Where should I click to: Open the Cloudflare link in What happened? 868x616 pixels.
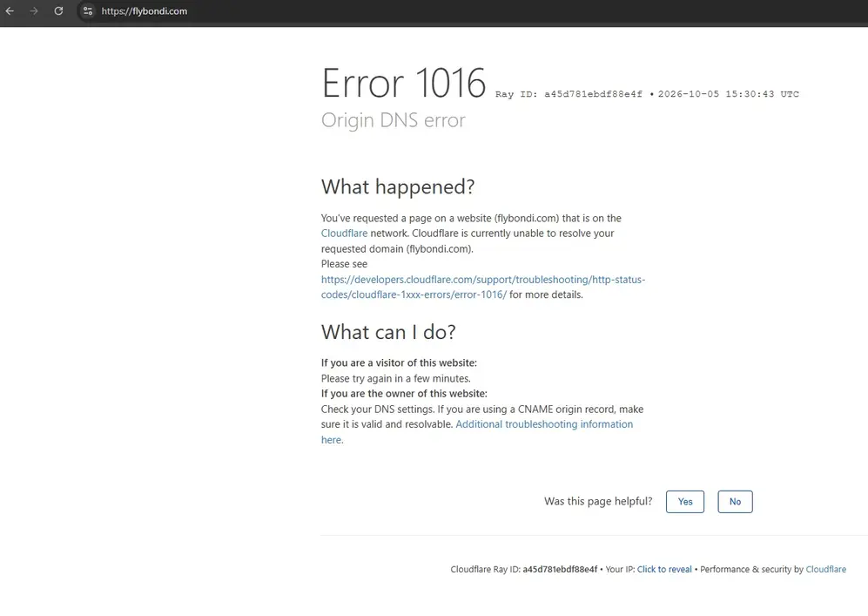tap(344, 234)
